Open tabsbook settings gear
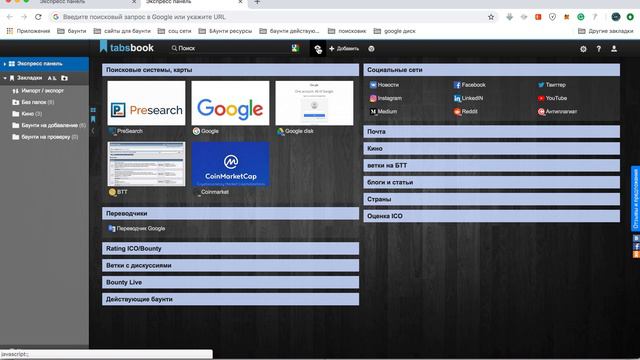Image resolution: width=640 pixels, height=360 pixels. click(583, 49)
